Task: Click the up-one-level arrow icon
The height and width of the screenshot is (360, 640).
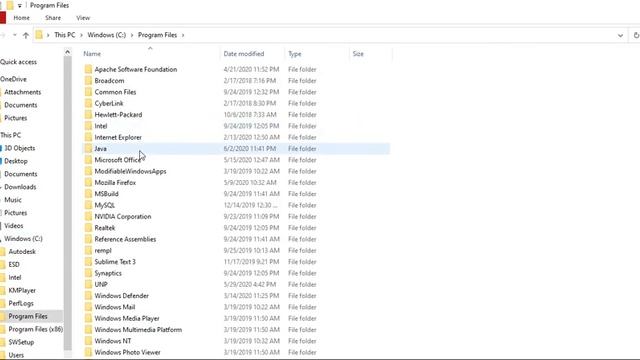Action: pyautogui.click(x=26, y=35)
